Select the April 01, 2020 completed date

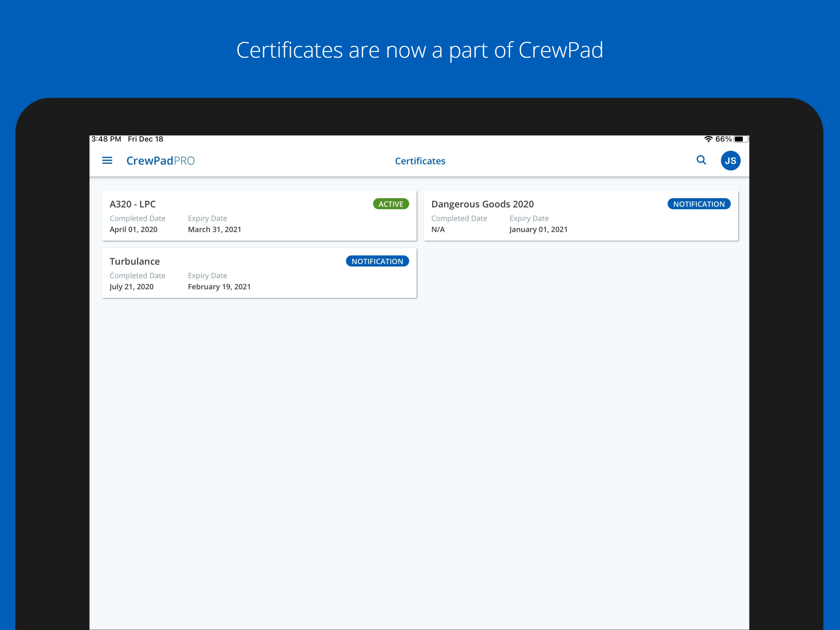pos(133,229)
